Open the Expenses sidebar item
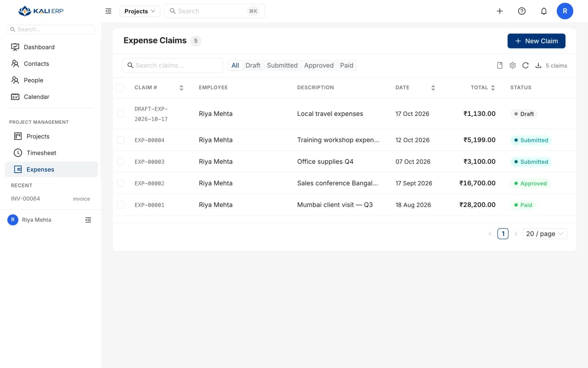 tap(51, 169)
